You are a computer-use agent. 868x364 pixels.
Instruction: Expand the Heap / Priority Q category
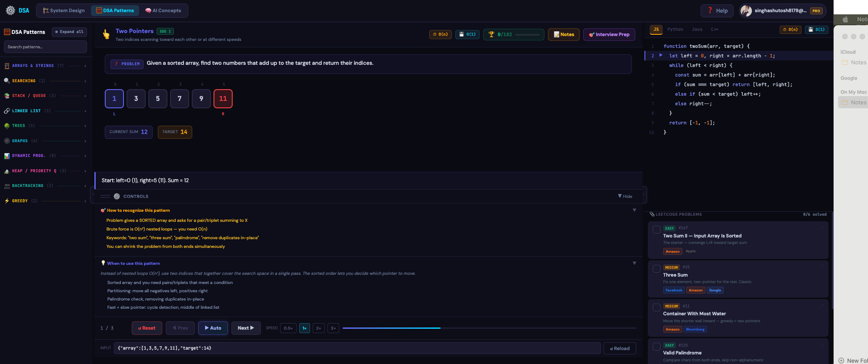pos(45,171)
